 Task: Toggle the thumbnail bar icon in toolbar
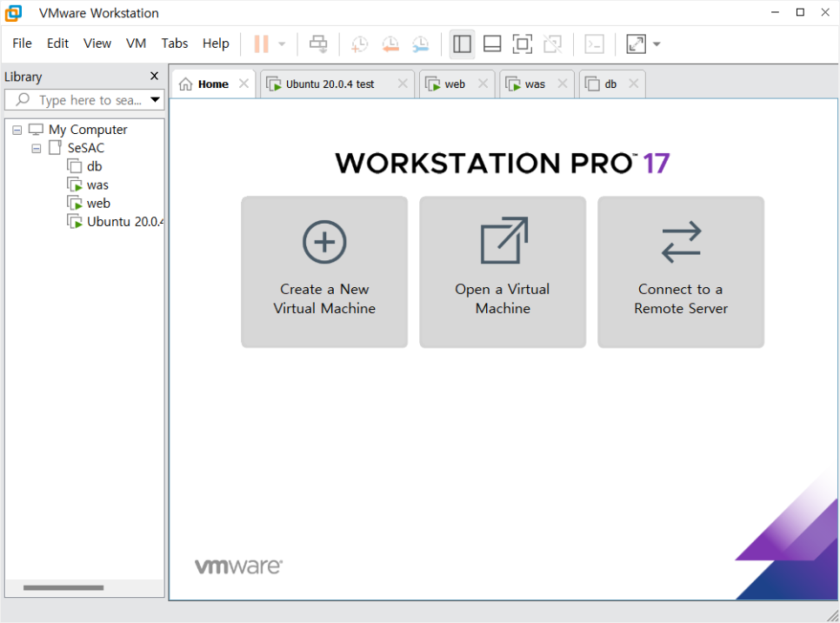[492, 44]
